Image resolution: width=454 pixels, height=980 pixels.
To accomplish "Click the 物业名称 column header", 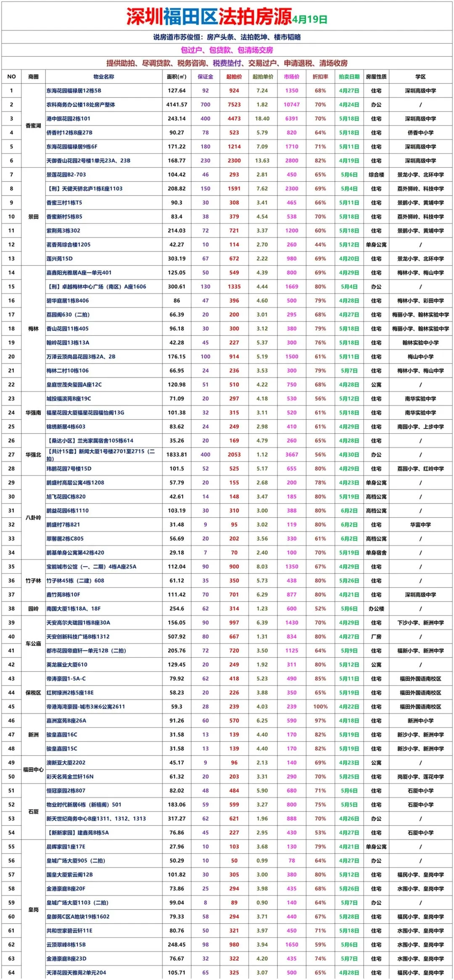I will pos(103,77).
